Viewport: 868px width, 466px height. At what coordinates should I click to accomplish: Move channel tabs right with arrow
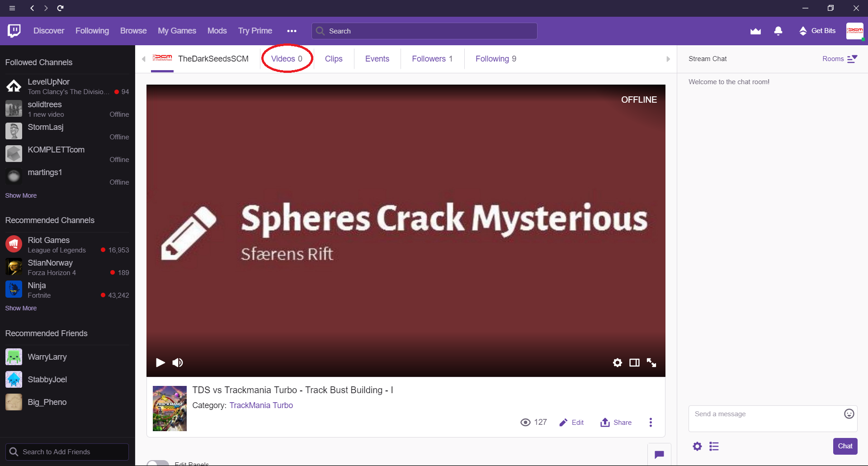pyautogui.click(x=668, y=59)
